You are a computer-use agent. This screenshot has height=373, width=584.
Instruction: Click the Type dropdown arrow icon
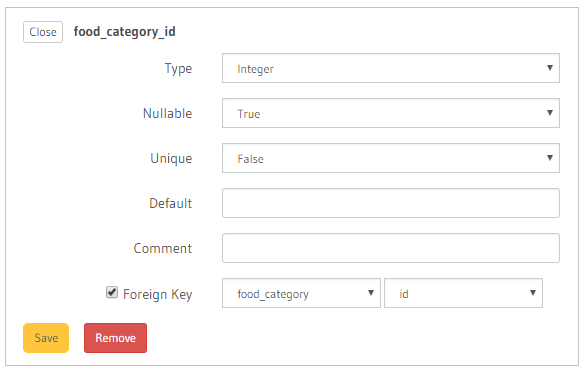coord(550,68)
